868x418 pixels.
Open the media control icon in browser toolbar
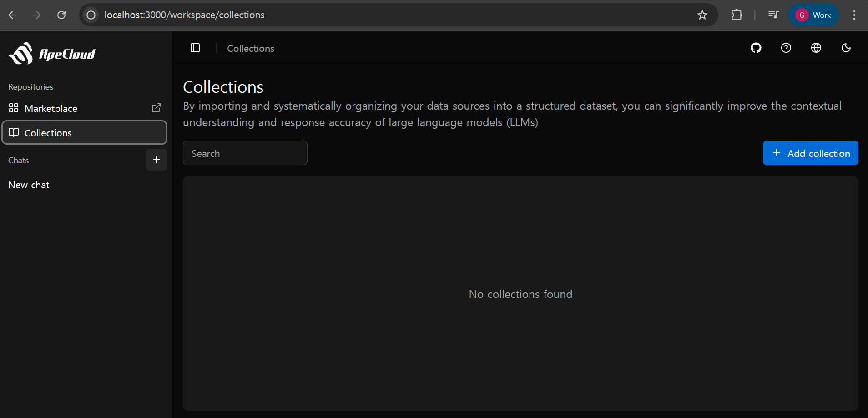pos(773,15)
